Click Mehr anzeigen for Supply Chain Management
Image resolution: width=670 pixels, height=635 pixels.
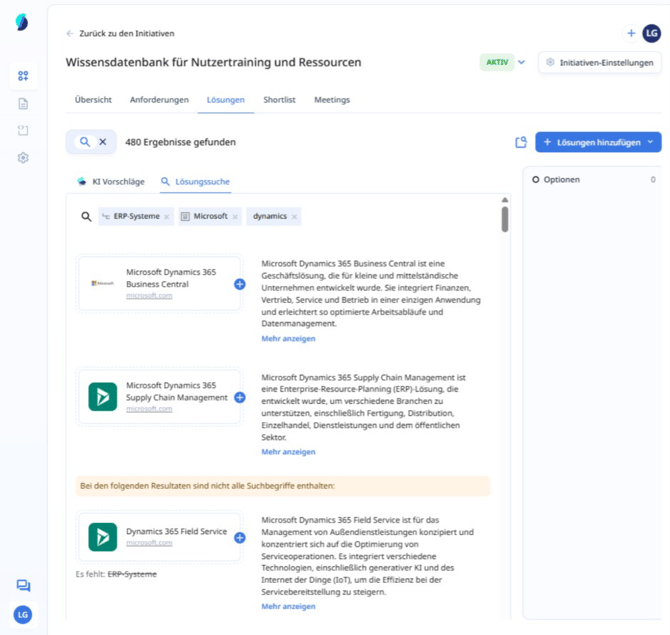click(288, 452)
